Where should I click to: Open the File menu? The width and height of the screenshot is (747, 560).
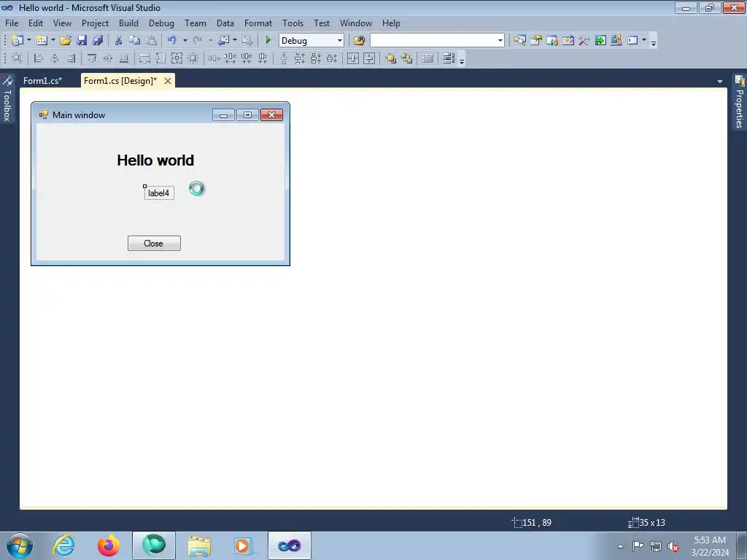(12, 23)
